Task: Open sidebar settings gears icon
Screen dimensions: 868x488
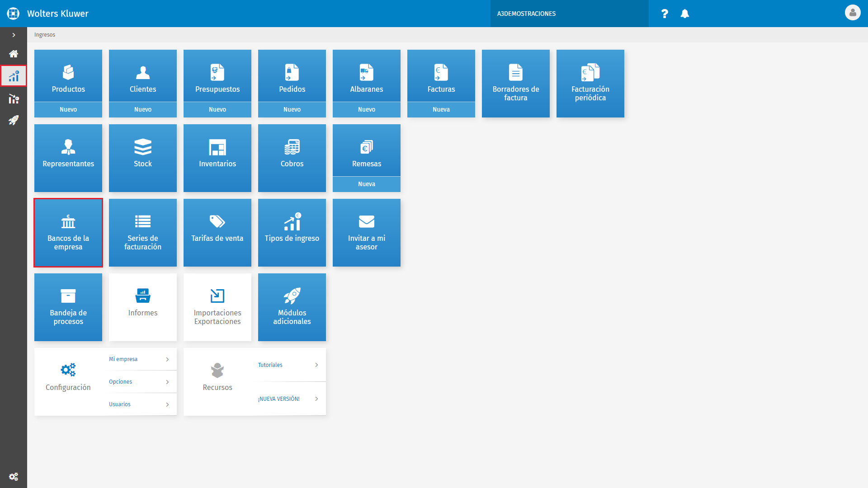Action: 14,477
